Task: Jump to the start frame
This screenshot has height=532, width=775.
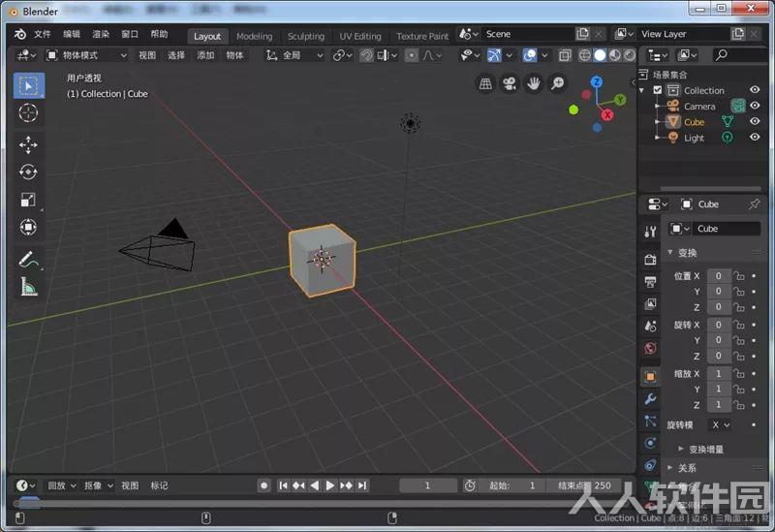Action: tap(283, 485)
